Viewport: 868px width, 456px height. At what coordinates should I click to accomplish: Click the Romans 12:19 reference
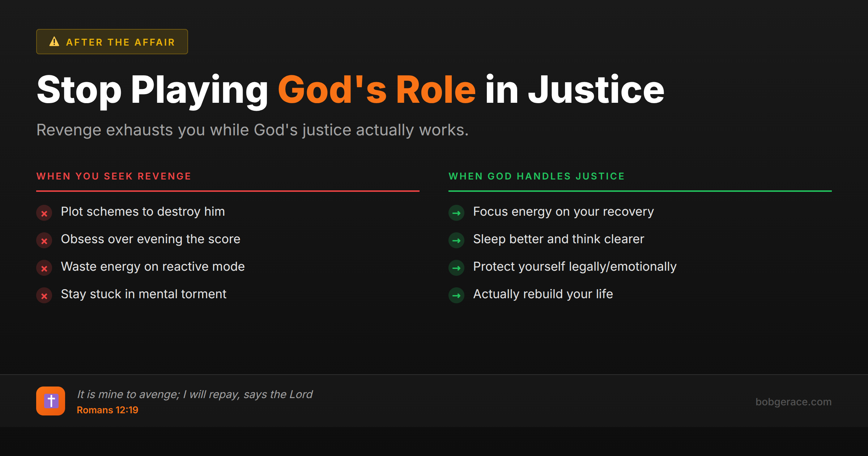(107, 410)
